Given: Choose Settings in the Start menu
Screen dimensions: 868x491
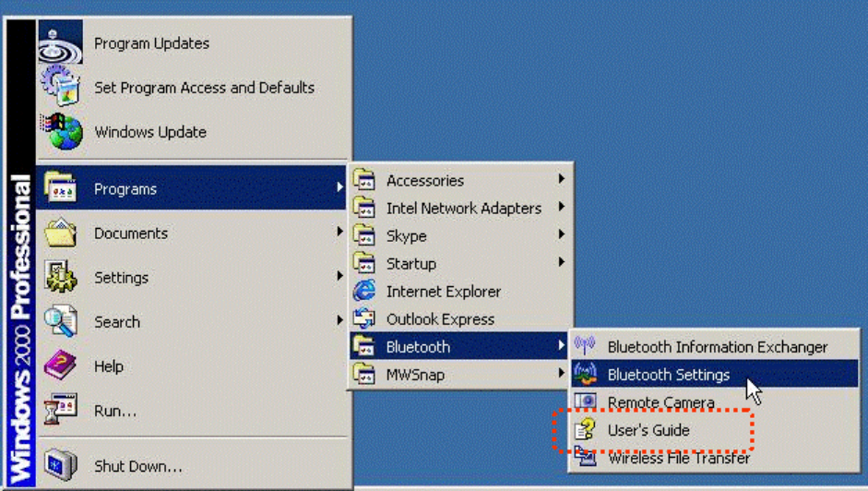Looking at the screenshot, I should (x=193, y=277).
